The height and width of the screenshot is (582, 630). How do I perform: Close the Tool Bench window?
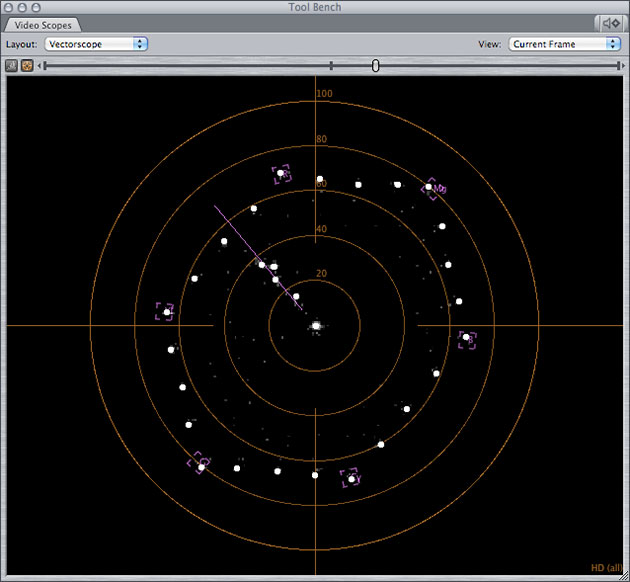(x=9, y=7)
